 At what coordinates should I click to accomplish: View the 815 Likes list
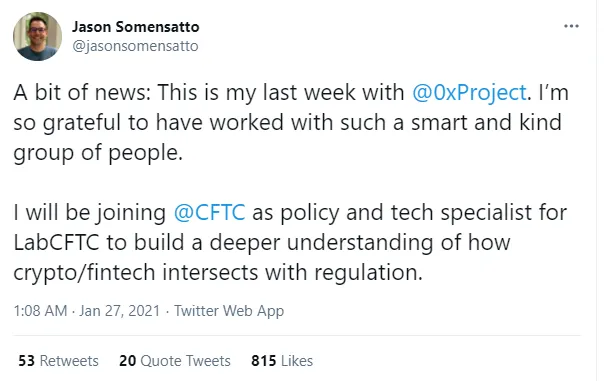[282, 361]
